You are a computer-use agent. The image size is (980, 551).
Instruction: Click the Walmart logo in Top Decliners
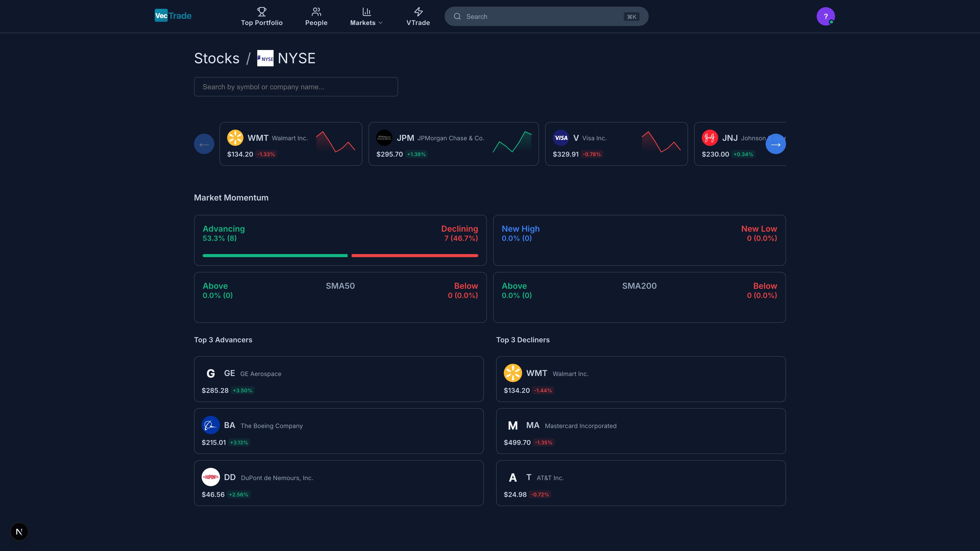point(513,373)
